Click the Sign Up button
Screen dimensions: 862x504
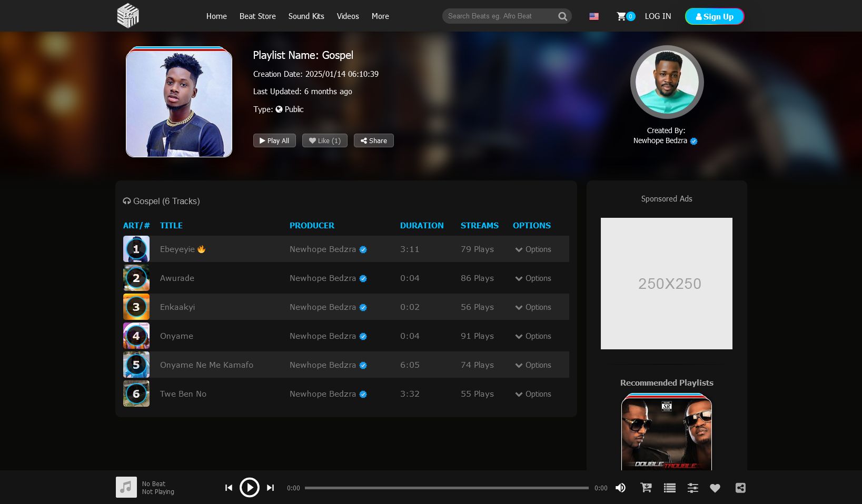(714, 16)
